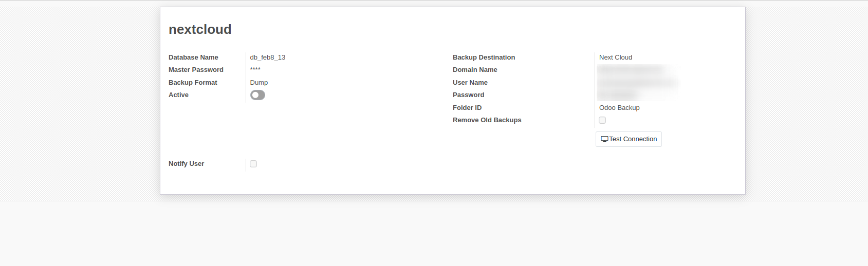868x266 pixels.
Task: Click the Remove Old Backups label
Action: [x=487, y=120]
